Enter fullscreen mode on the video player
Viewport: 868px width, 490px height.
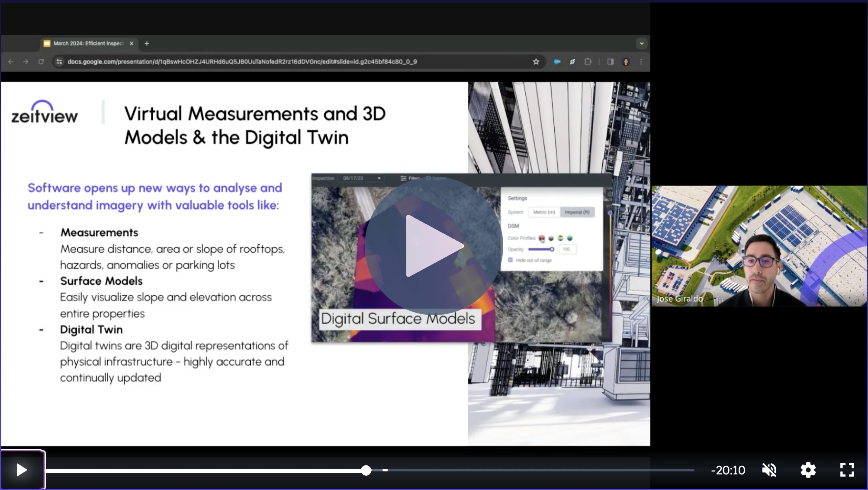tap(847, 470)
